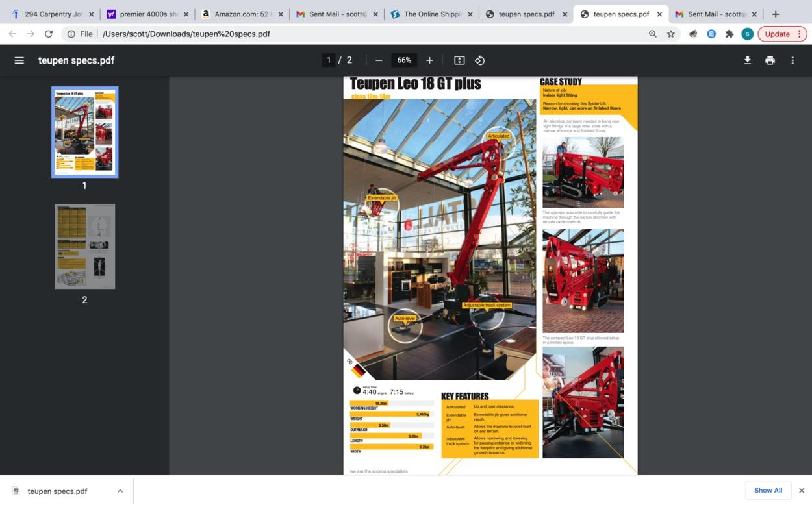
Task: Click the 'Articulated' callout label on photo
Action: tap(499, 136)
